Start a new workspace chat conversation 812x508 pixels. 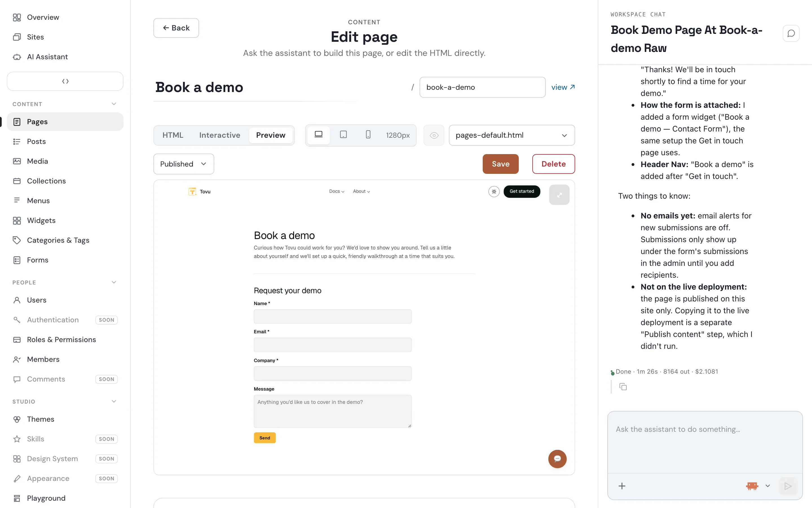(791, 33)
